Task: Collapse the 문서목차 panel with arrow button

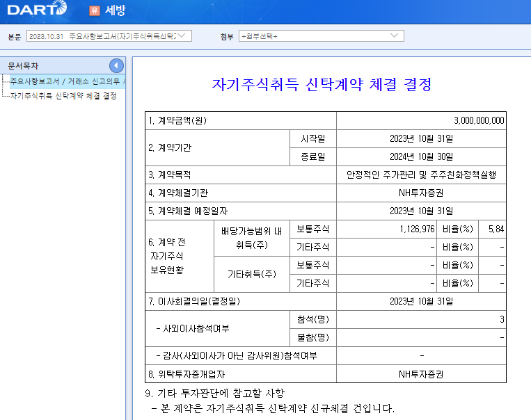Action: [x=116, y=65]
